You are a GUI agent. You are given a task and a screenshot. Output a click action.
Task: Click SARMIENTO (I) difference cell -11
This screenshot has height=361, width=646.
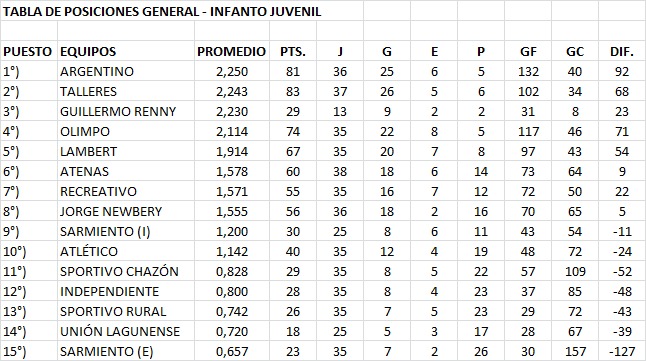(622, 231)
